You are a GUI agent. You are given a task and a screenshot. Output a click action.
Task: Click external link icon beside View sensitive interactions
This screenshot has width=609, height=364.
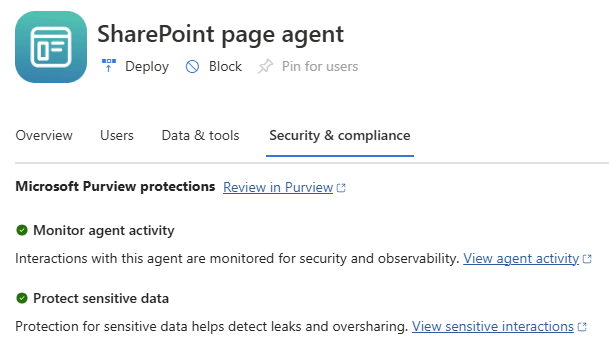point(582,327)
